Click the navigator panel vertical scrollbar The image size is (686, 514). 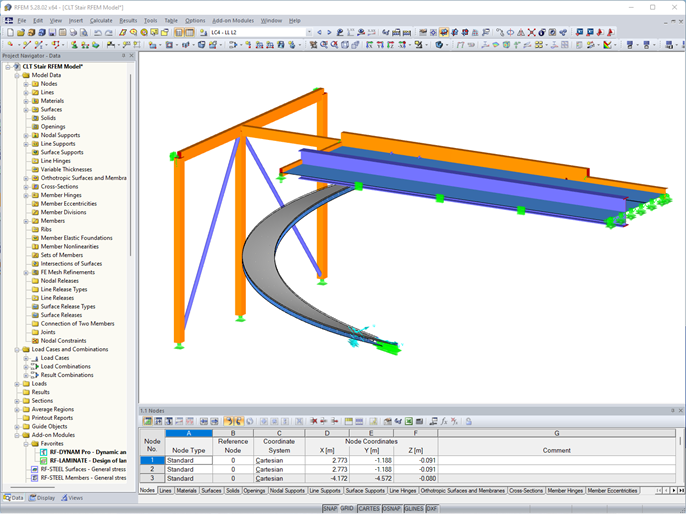[131, 166]
